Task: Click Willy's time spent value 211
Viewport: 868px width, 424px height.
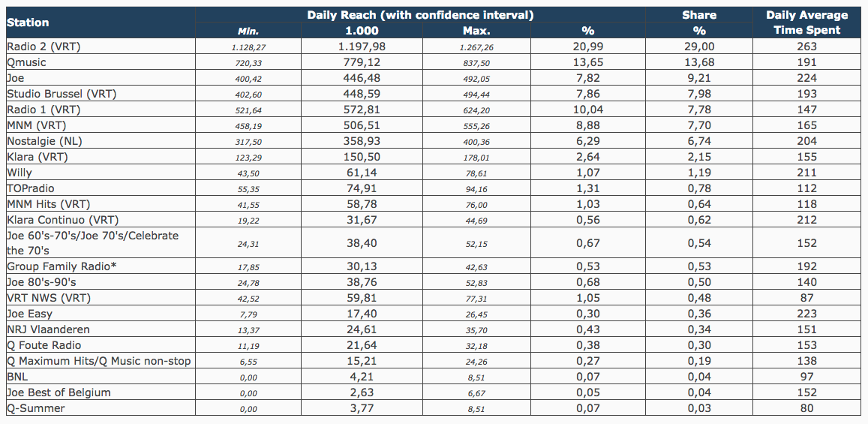Action: tap(807, 173)
